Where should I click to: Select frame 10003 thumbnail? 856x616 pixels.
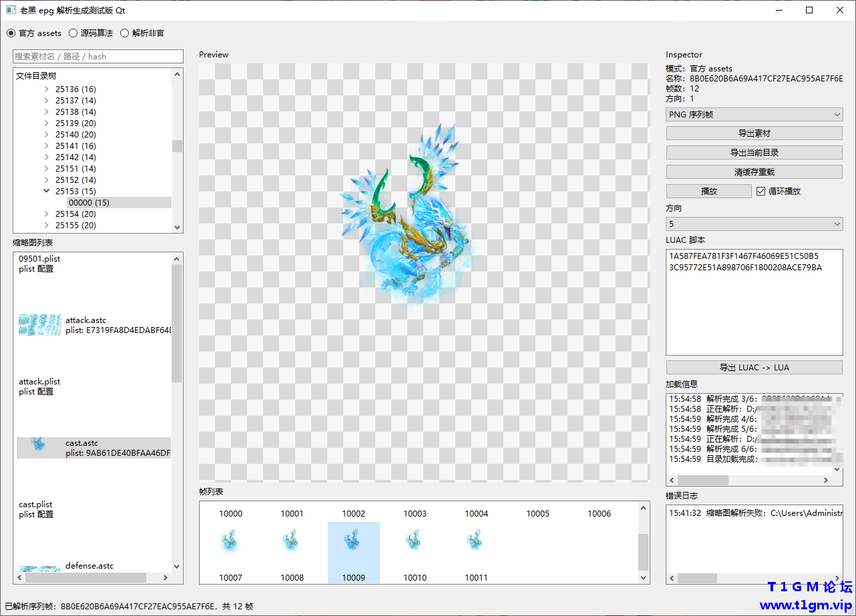click(x=415, y=540)
